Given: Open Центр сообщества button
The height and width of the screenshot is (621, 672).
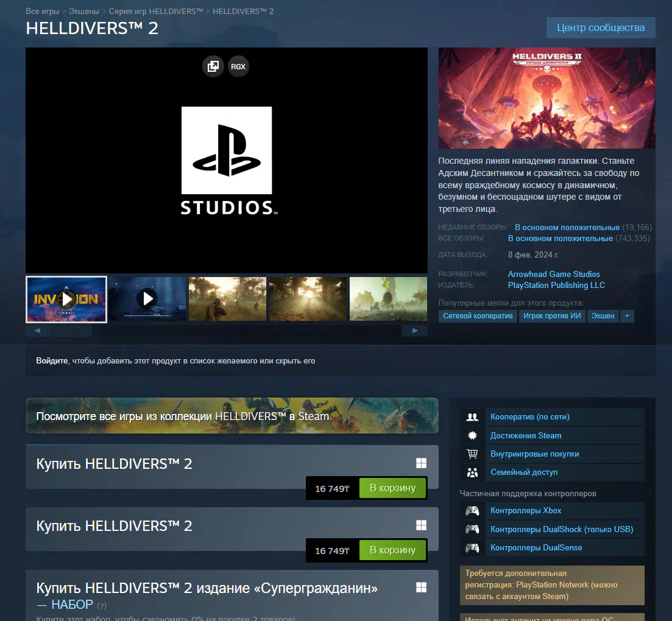Looking at the screenshot, I should click(601, 27).
